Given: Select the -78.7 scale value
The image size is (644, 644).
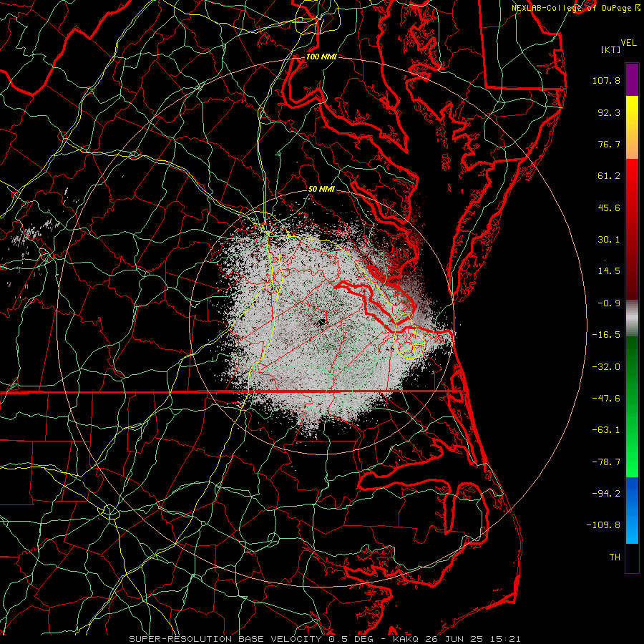Looking at the screenshot, I should (x=606, y=462).
